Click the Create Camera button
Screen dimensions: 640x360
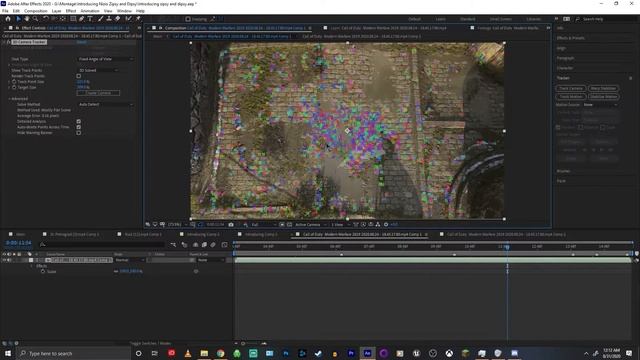tap(98, 93)
